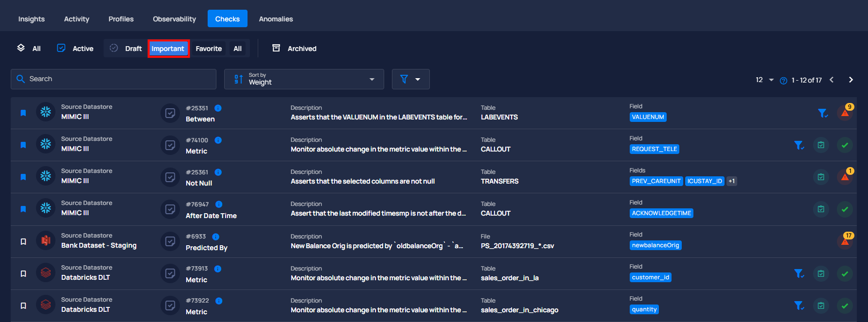Select the checkbox for check #6933
Image resolution: width=868 pixels, height=322 pixels.
170,241
